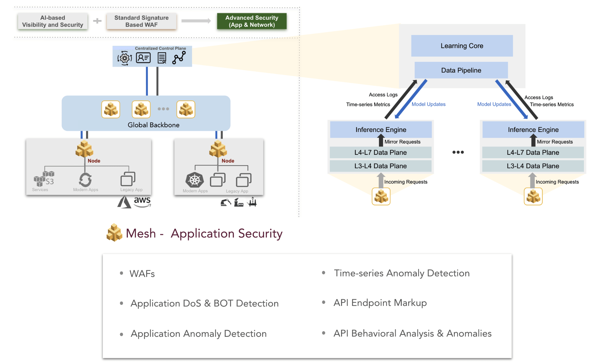The height and width of the screenshot is (364, 602).
Task: Expand the ellipsis between the two inference nodes
Action: 458,152
